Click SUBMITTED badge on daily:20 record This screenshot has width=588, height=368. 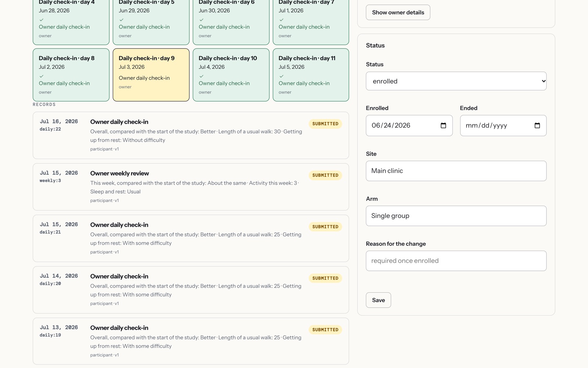tap(325, 278)
